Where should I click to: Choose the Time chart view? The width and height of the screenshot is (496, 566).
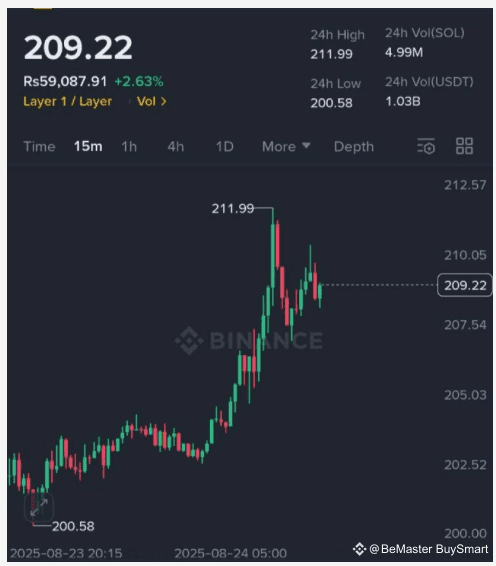tap(39, 147)
